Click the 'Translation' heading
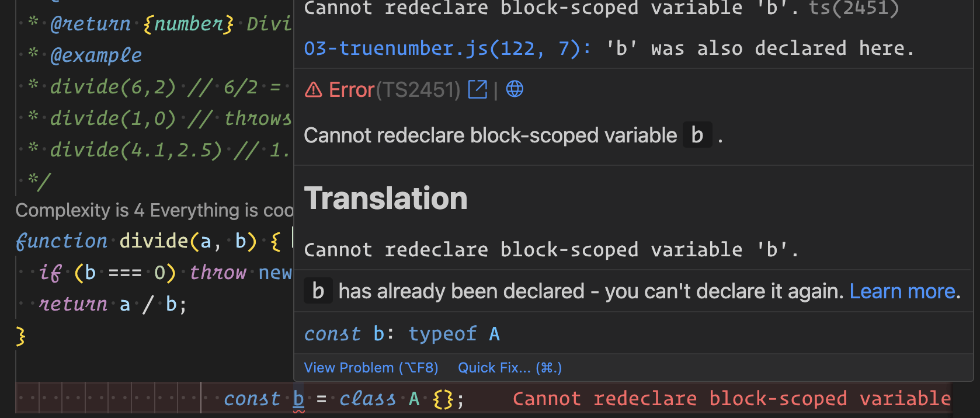Viewport: 980px width, 418px height. [x=386, y=198]
